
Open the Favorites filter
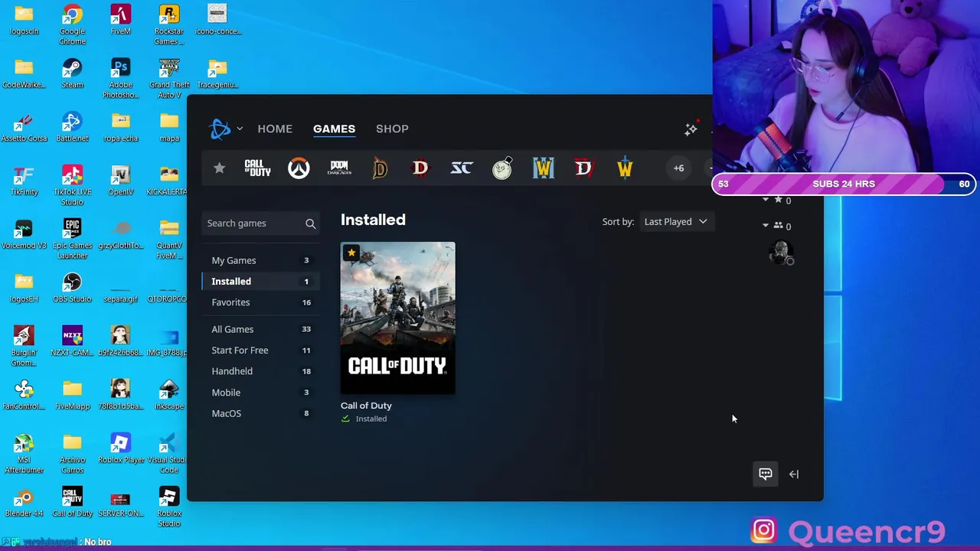[x=261, y=302]
